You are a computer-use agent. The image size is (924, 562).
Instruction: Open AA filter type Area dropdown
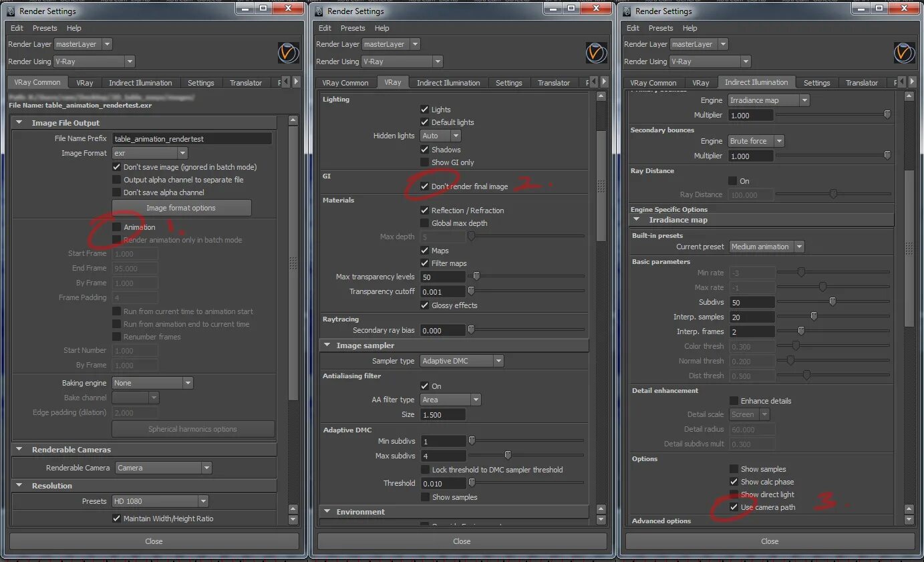tap(450, 400)
